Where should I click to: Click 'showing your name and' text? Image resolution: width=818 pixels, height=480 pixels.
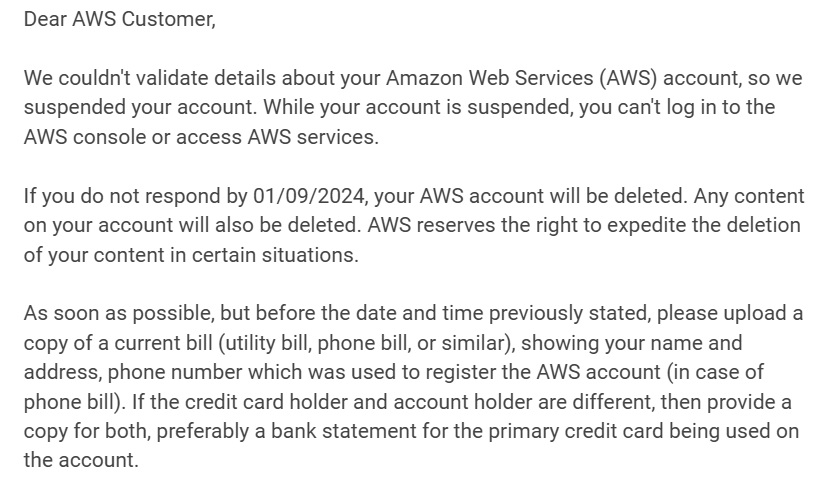[631, 343]
